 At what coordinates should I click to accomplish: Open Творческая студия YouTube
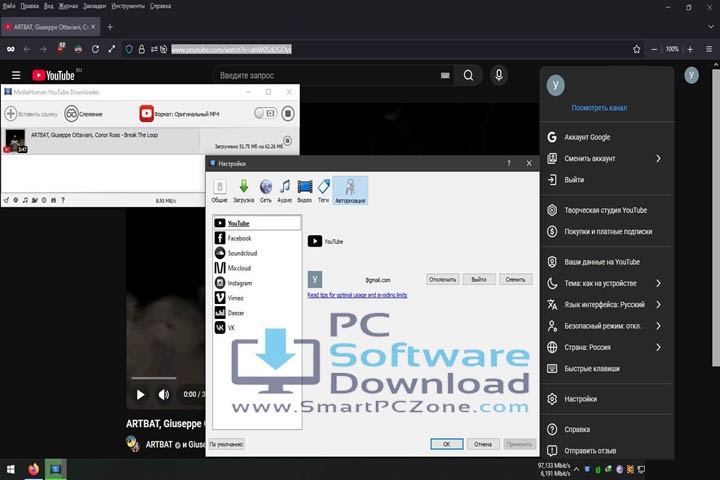(x=607, y=210)
